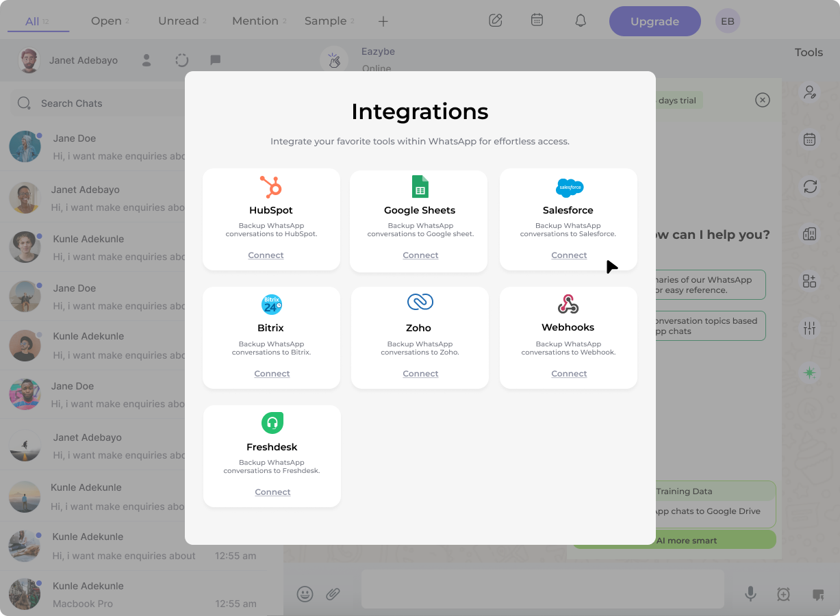Switch to the Unread tab
840x616 pixels.
(177, 21)
